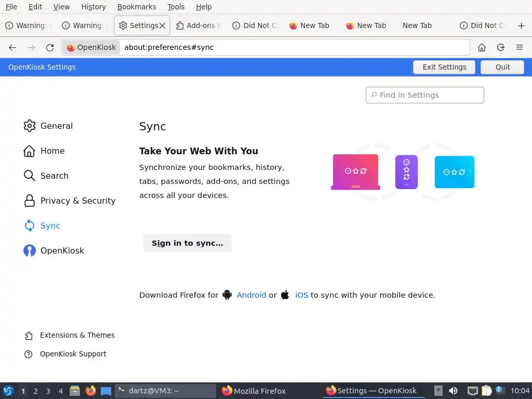Open OpenKiosk Support help link

[65, 354]
